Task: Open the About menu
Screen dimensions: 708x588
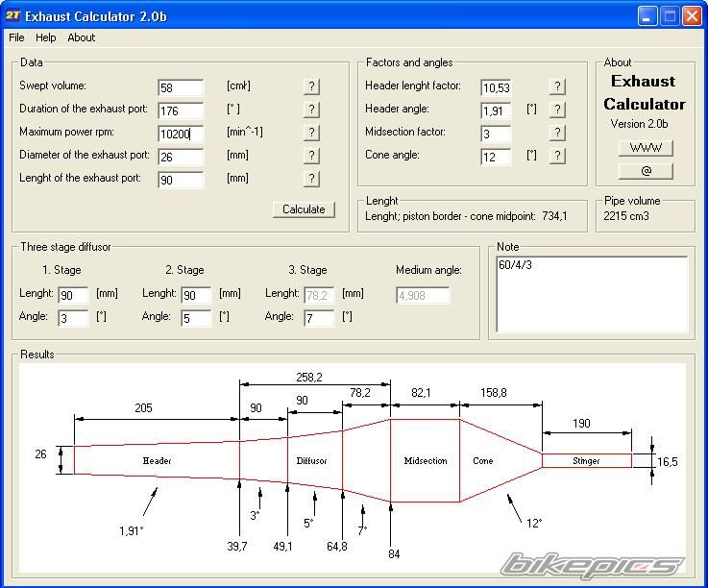Action: point(82,37)
